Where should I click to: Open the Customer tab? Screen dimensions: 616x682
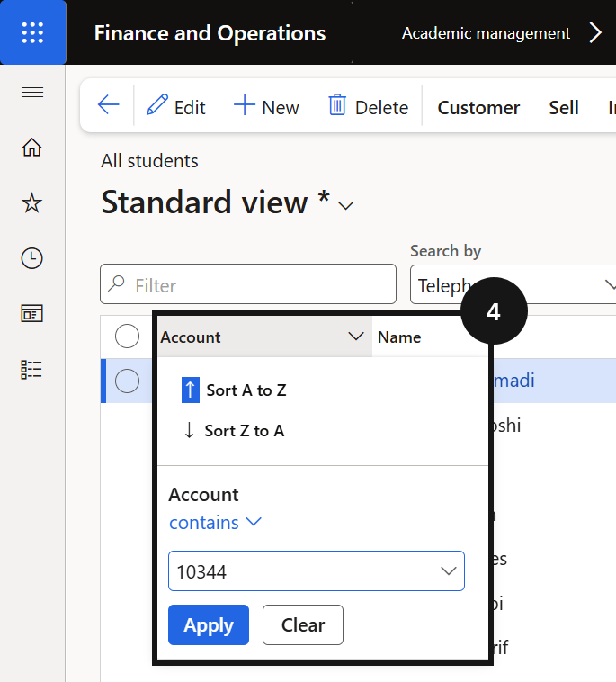coord(478,107)
